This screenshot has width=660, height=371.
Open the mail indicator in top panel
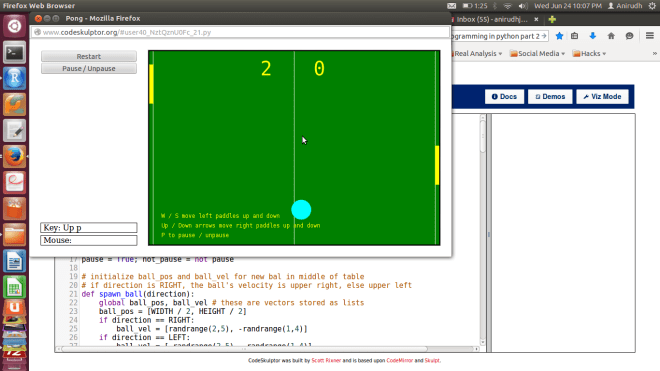[x=452, y=6]
